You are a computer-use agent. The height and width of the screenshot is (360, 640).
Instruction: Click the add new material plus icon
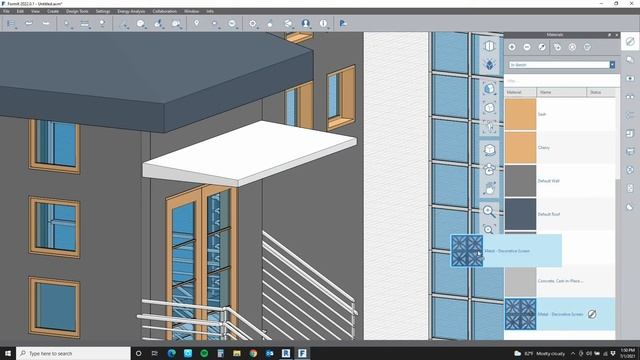pos(512,47)
